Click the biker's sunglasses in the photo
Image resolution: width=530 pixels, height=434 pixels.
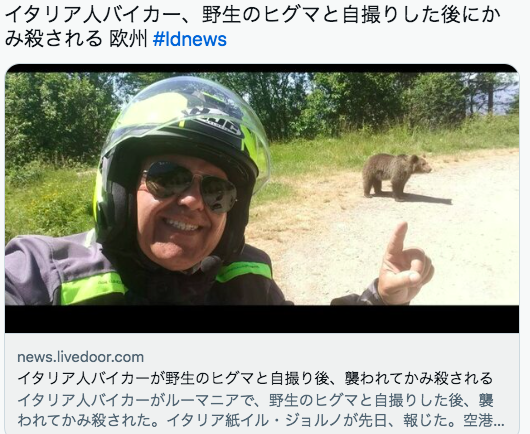coord(190,186)
